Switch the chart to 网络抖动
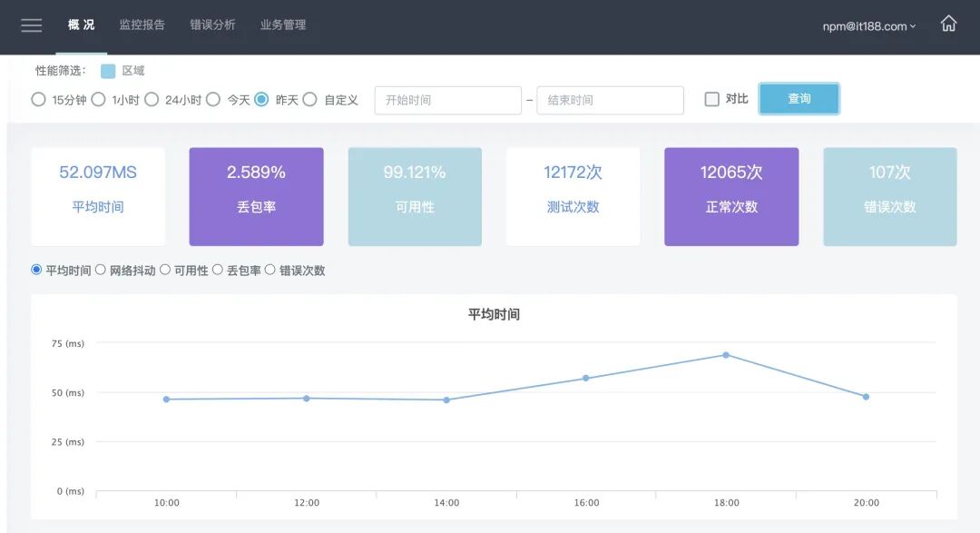The width and height of the screenshot is (980, 533). coord(101,270)
